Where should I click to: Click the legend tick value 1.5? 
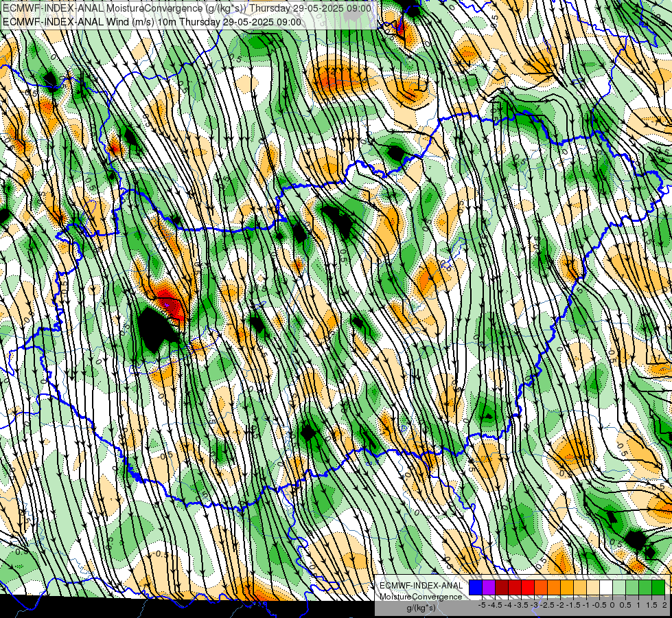651,605
